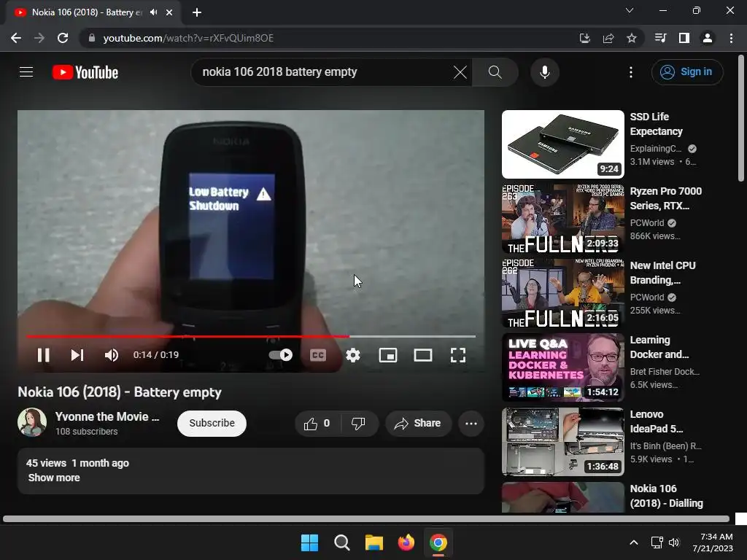
Task: Click the Sign in button
Action: click(687, 72)
